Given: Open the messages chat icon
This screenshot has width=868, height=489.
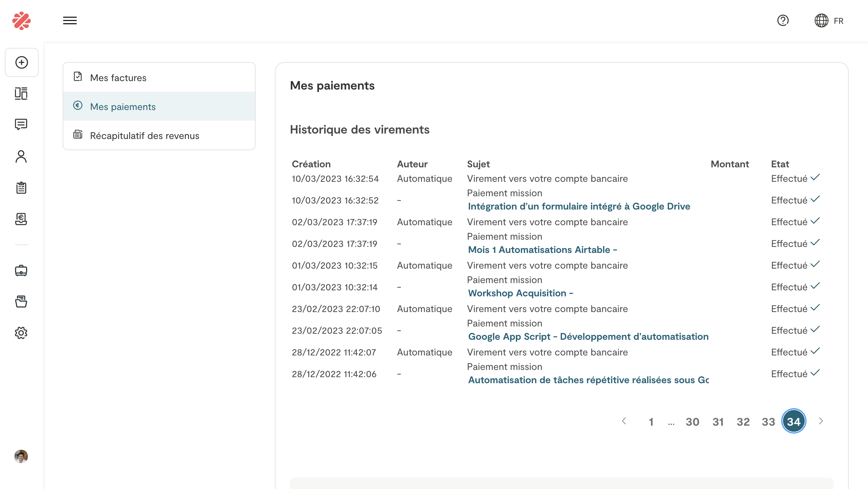Looking at the screenshot, I should 21,124.
